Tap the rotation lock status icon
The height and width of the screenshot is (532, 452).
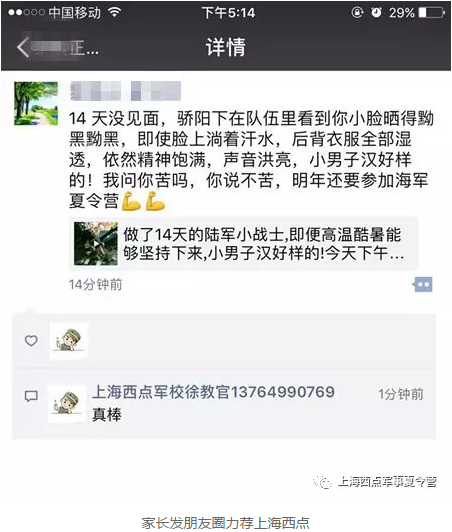click(x=357, y=13)
